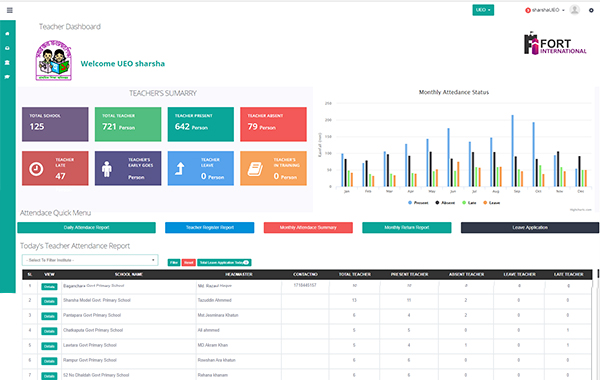Click the Teacher Leave arrow icon
The image size is (600, 380).
point(180,169)
